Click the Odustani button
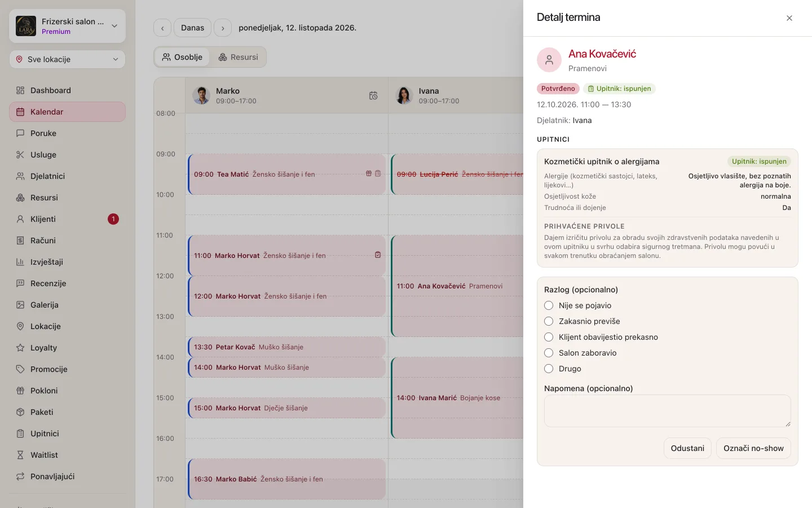 pyautogui.click(x=687, y=448)
